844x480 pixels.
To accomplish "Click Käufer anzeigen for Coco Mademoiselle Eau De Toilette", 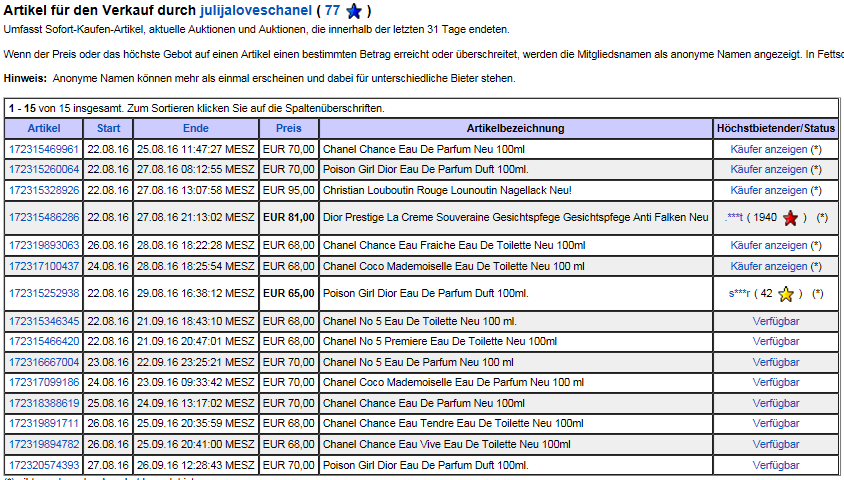I will 769,266.
